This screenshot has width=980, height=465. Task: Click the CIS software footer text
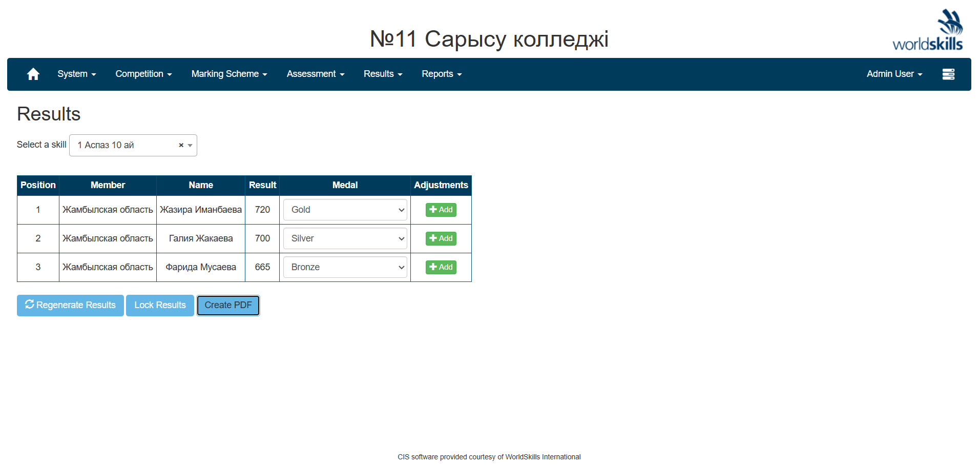(489, 457)
